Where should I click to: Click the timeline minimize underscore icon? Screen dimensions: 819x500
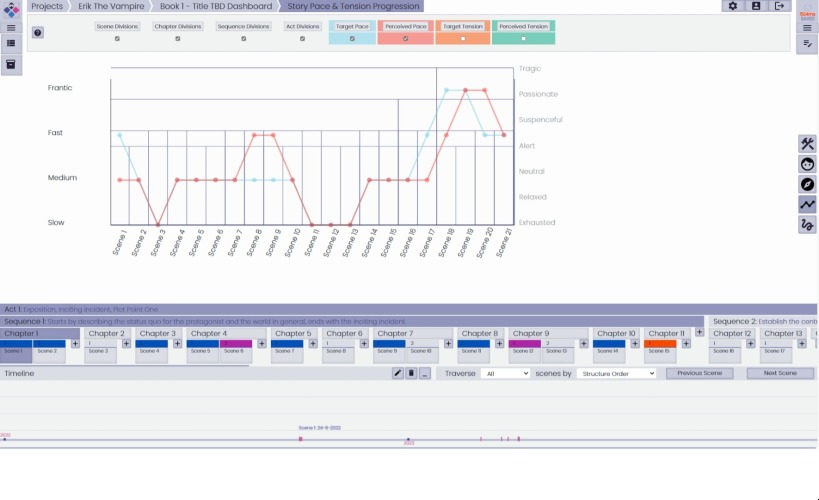425,373
